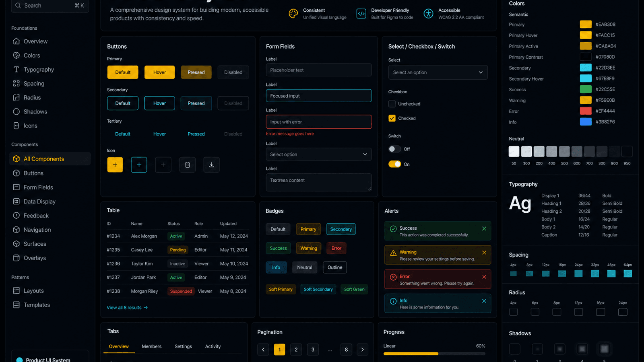Click the Form Fields sidebar icon
The image size is (644, 362).
click(16, 187)
